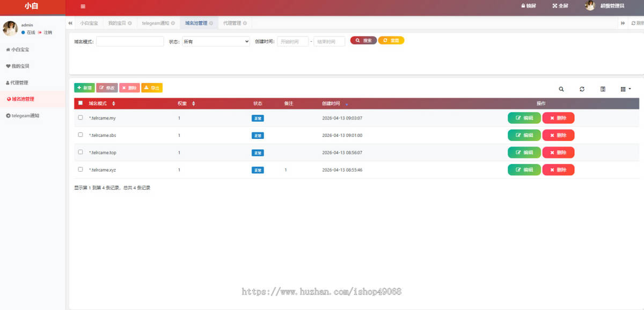Click the yellow 重置 reset button
The image size is (644, 310).
pos(391,40)
